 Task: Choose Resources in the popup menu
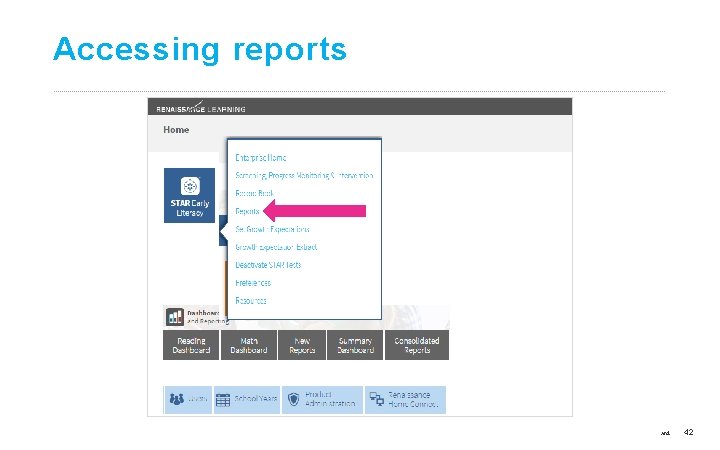point(251,301)
